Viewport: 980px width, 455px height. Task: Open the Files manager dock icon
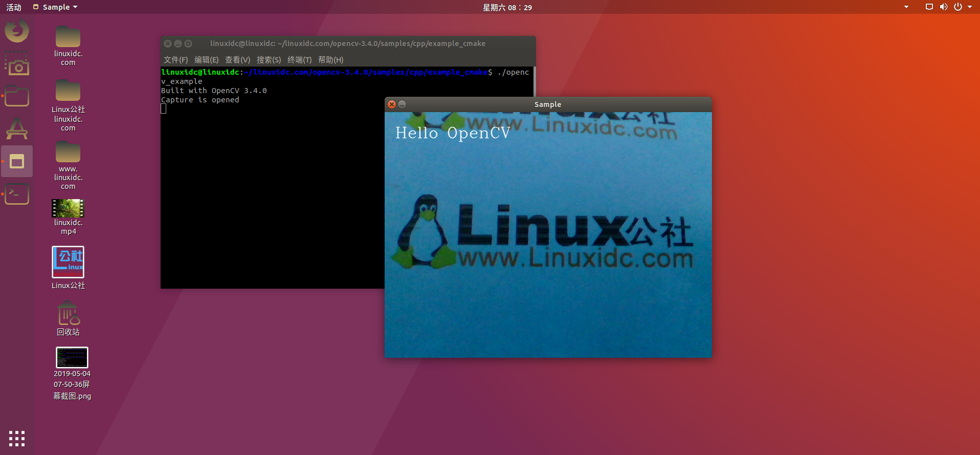[x=17, y=96]
